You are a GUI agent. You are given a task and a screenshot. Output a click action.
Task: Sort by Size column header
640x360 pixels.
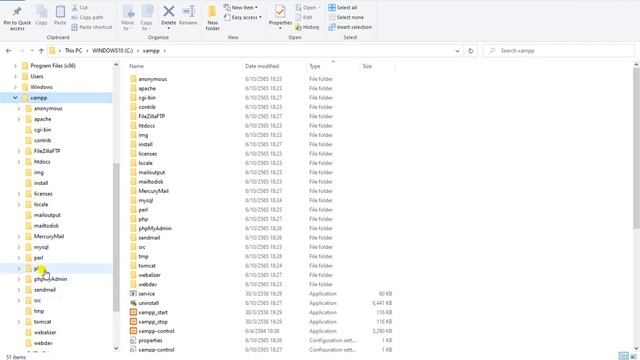tap(367, 66)
